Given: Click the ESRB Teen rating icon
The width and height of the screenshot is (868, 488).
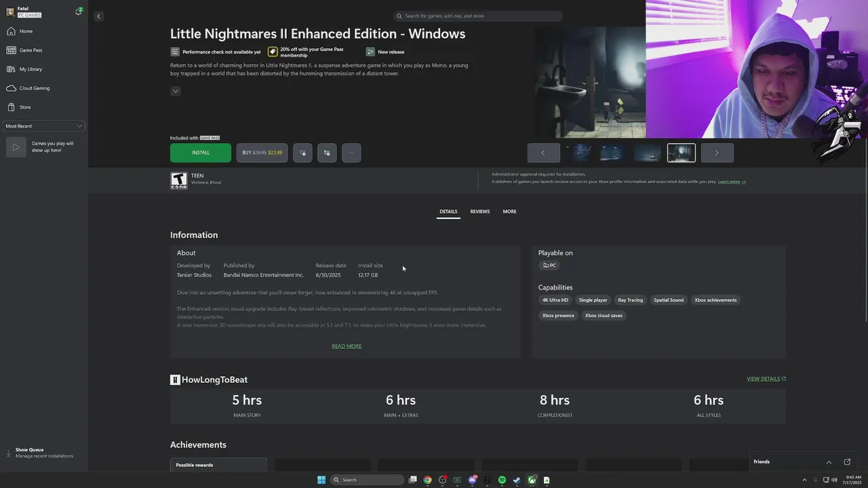Looking at the screenshot, I should [x=178, y=180].
